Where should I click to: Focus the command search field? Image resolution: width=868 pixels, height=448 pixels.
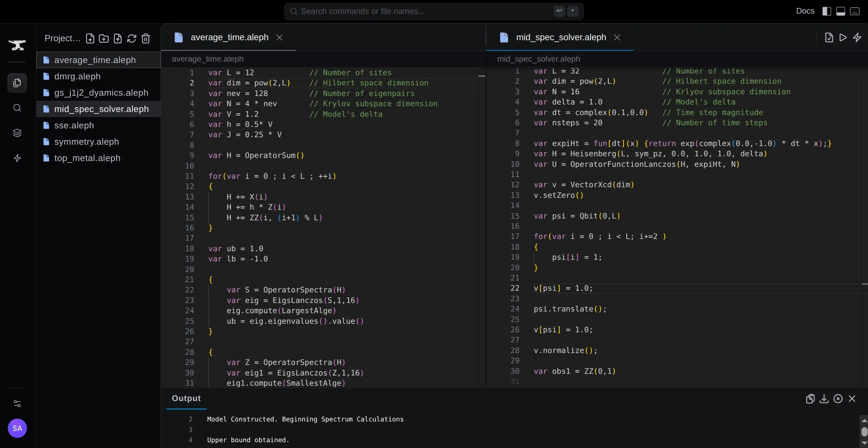click(x=434, y=12)
